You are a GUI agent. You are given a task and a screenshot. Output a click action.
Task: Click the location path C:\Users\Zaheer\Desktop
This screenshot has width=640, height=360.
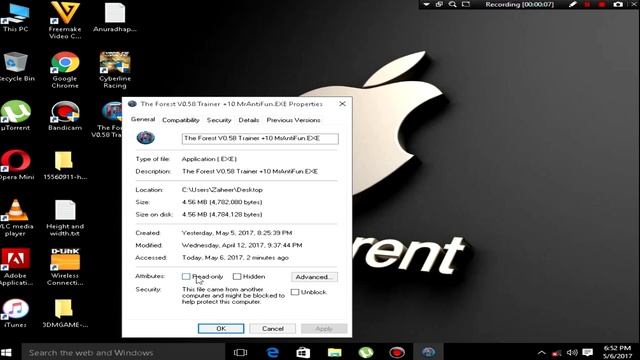[x=222, y=190]
